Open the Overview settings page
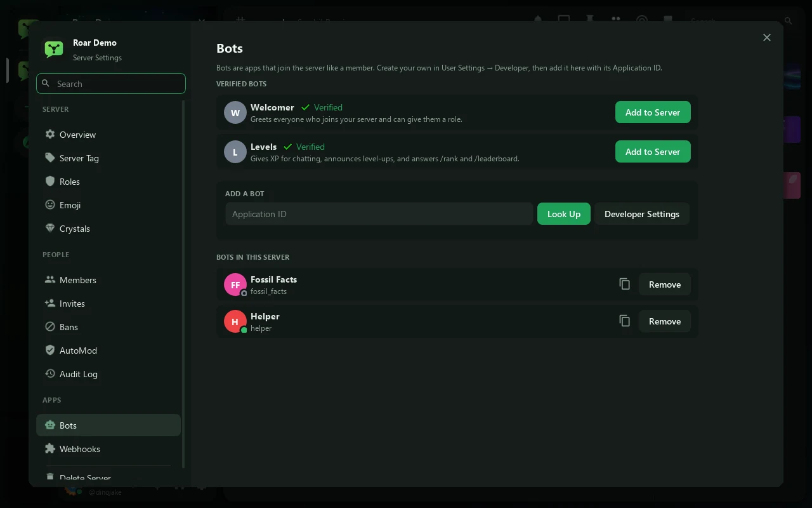Screen dimensions: 812x508 pyautogui.click(x=108, y=135)
